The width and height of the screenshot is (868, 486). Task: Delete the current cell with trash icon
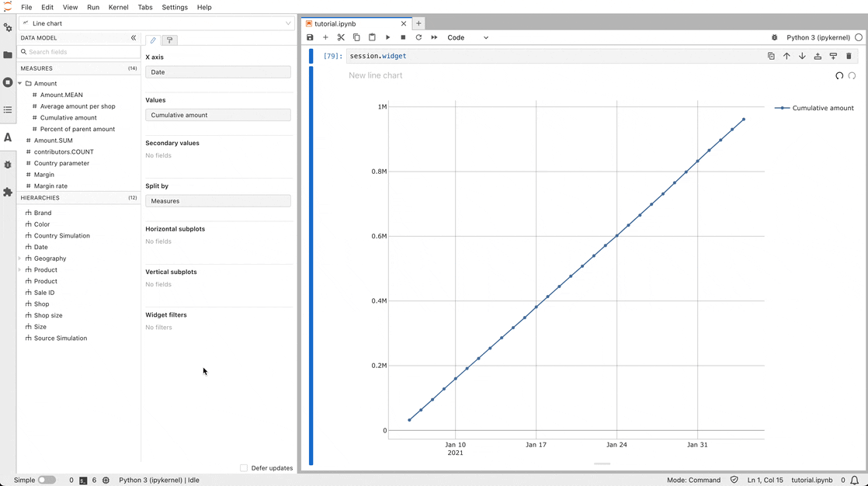(x=849, y=56)
